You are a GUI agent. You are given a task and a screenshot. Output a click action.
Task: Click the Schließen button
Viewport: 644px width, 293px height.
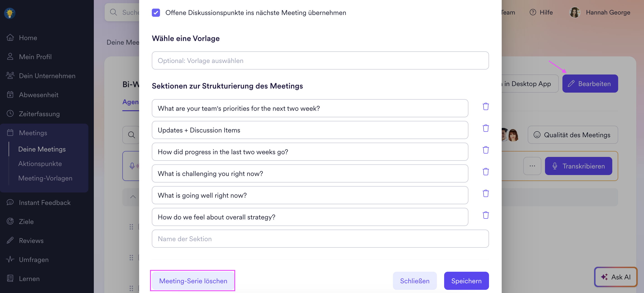414,281
